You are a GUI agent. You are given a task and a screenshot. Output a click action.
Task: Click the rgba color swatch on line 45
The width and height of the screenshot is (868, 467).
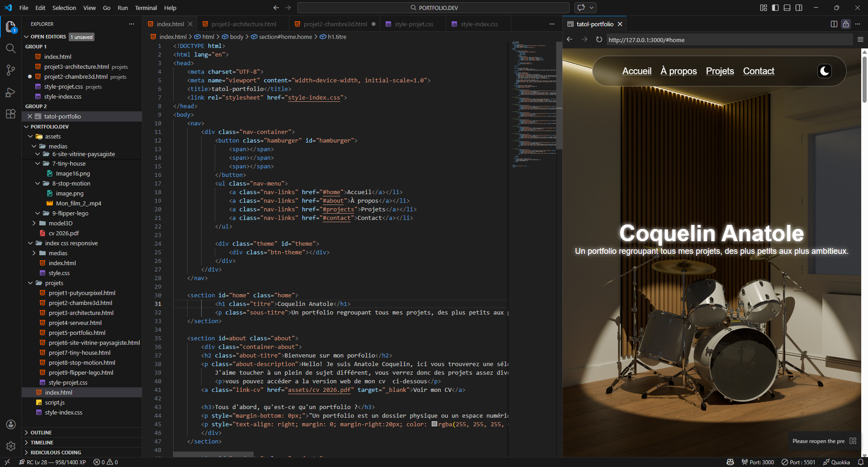(x=434, y=424)
